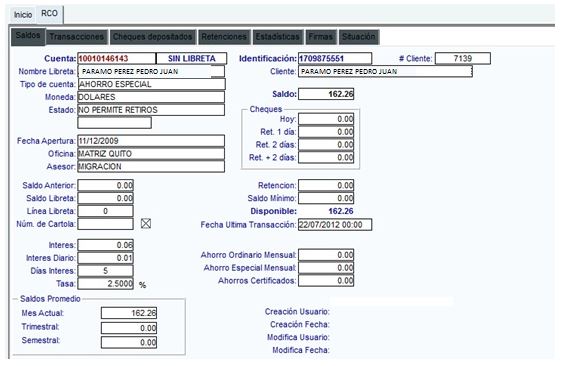Switch to the Inicio top tab

[23, 15]
